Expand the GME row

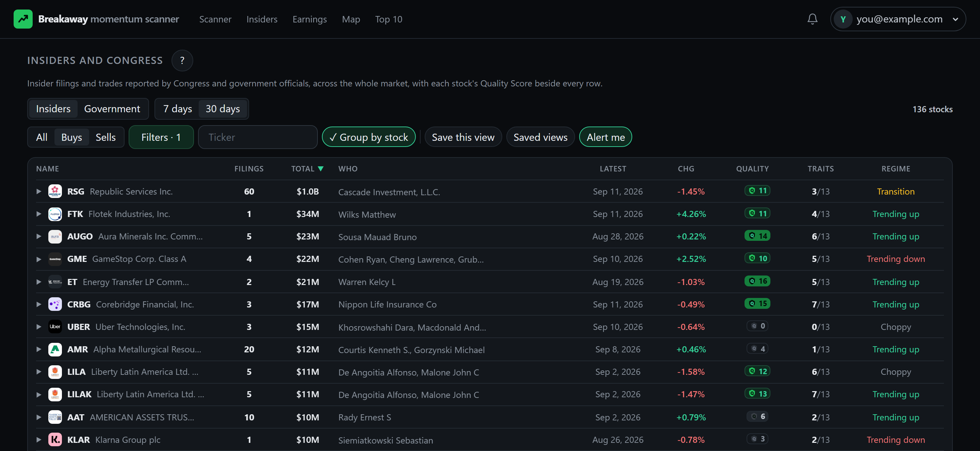[38, 259]
